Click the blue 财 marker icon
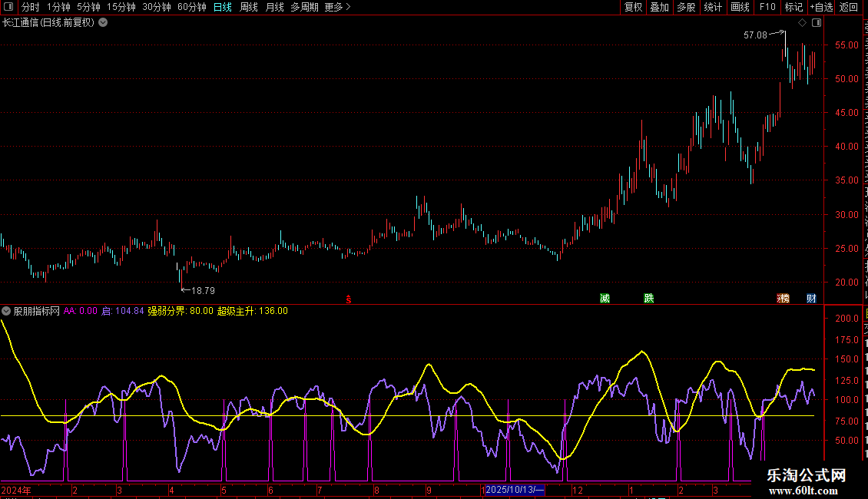This screenshot has height=499, width=868. coord(811,299)
